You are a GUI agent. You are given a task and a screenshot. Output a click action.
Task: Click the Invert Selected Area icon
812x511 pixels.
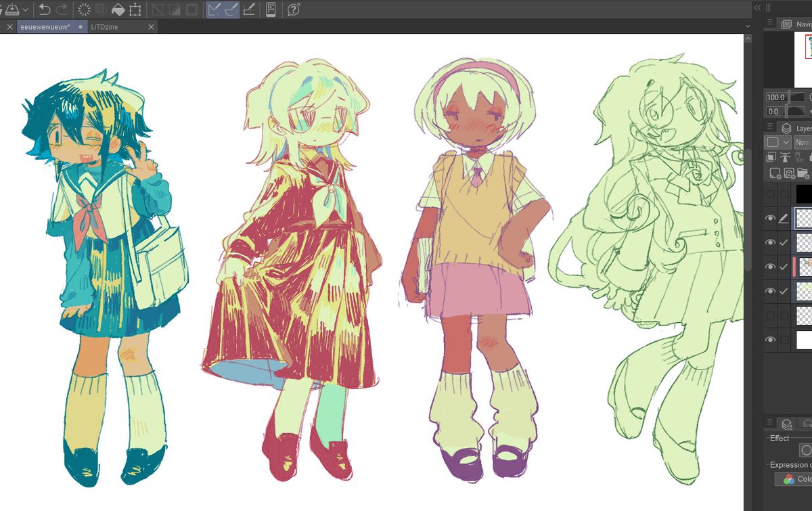[175, 9]
